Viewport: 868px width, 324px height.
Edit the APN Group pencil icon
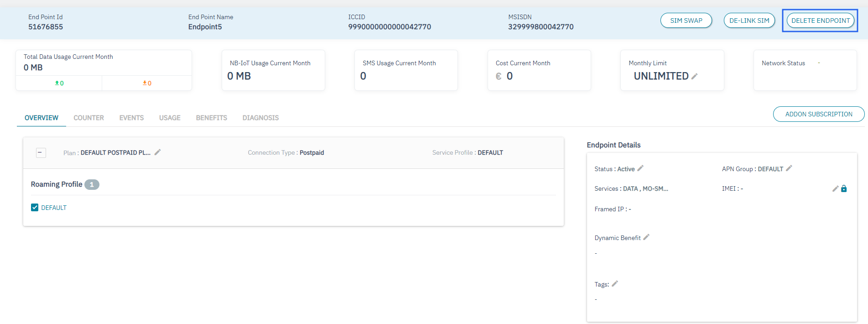tap(789, 168)
